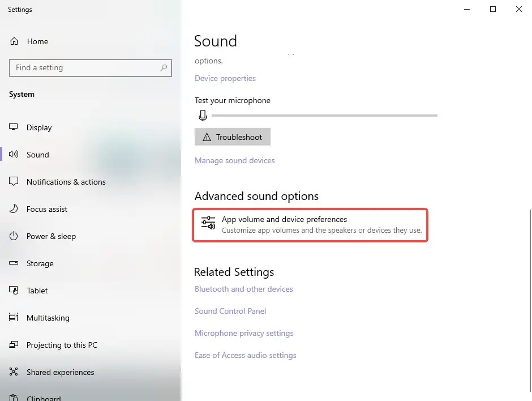Click the Tablet device icon
Image resolution: width=532 pixels, height=401 pixels.
[13, 291]
